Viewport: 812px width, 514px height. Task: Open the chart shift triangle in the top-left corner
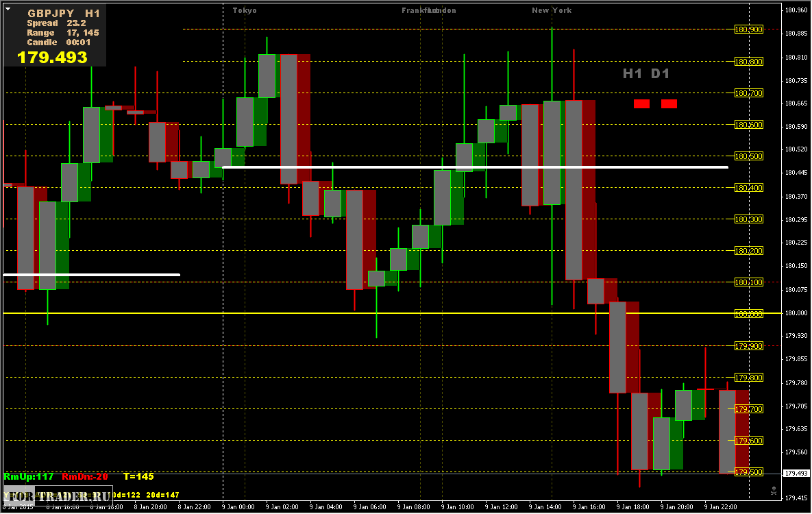[8, 9]
